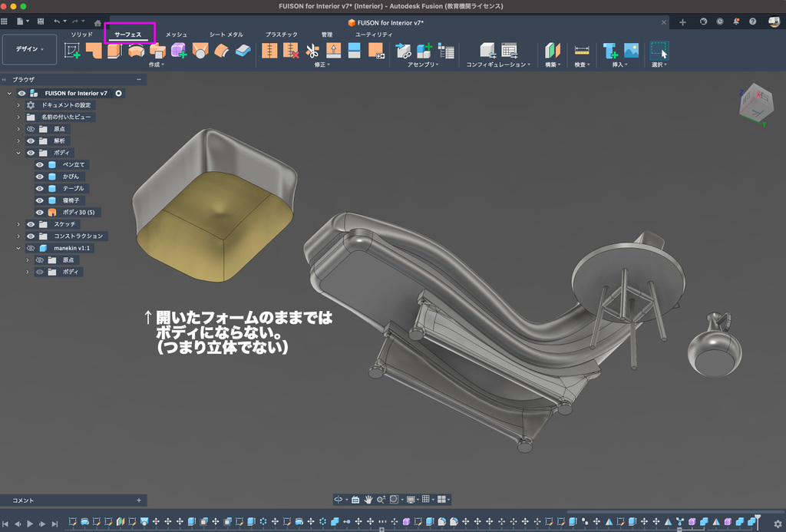Click the timeline end position marker
This screenshot has width=786, height=532.
coord(758,517)
